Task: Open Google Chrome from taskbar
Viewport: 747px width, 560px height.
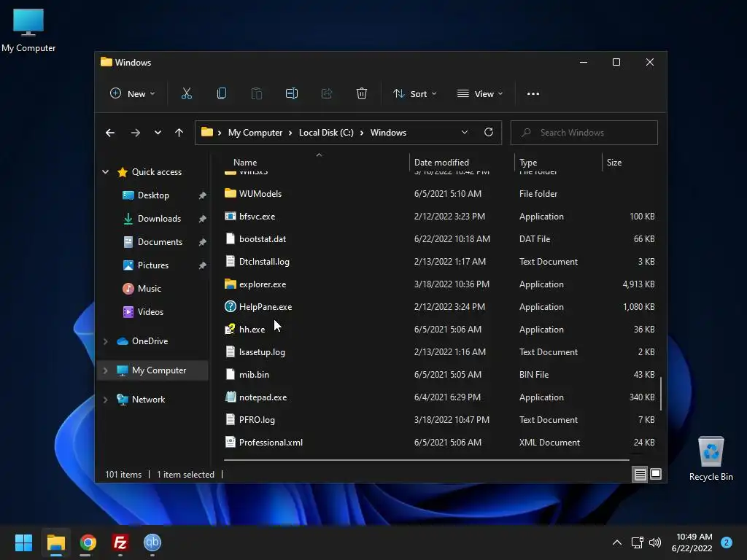Action: click(x=88, y=542)
